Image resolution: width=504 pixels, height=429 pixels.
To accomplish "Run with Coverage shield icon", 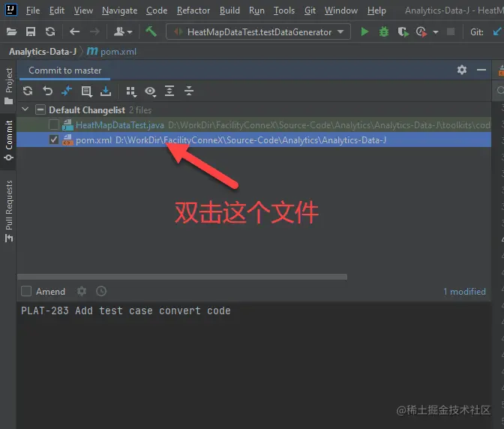I will click(x=403, y=31).
